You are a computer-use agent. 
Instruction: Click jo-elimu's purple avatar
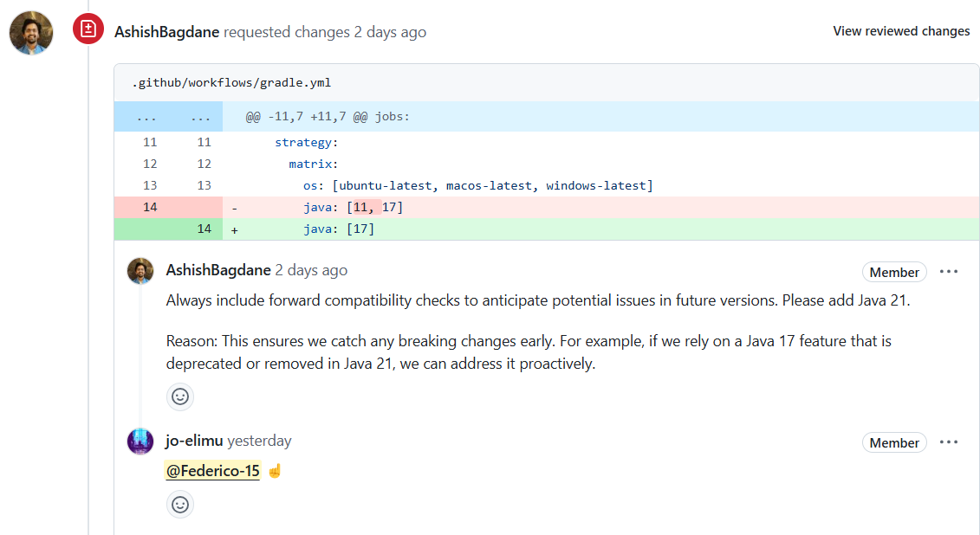(x=140, y=442)
